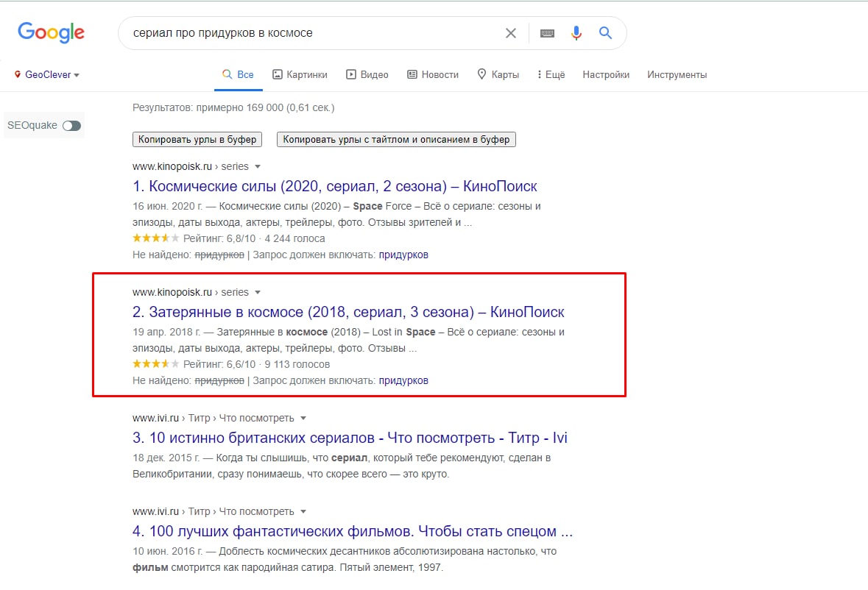Image resolution: width=868 pixels, height=590 pixels.
Task: Open 10 истинно британских сериалов result
Action: coord(350,438)
